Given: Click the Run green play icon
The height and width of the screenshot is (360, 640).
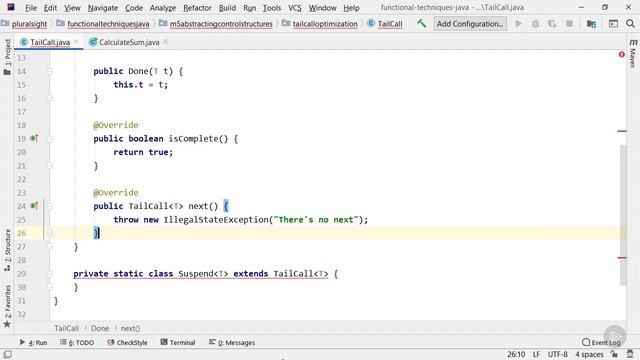Looking at the screenshot, I should click(x=519, y=24).
